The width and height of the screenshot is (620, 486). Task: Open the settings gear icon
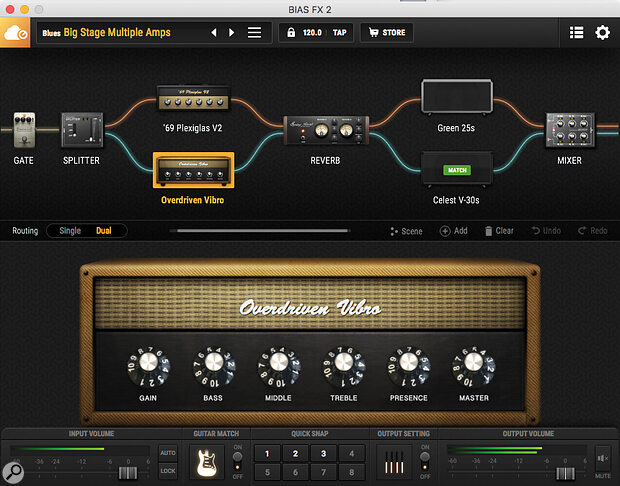coord(602,32)
